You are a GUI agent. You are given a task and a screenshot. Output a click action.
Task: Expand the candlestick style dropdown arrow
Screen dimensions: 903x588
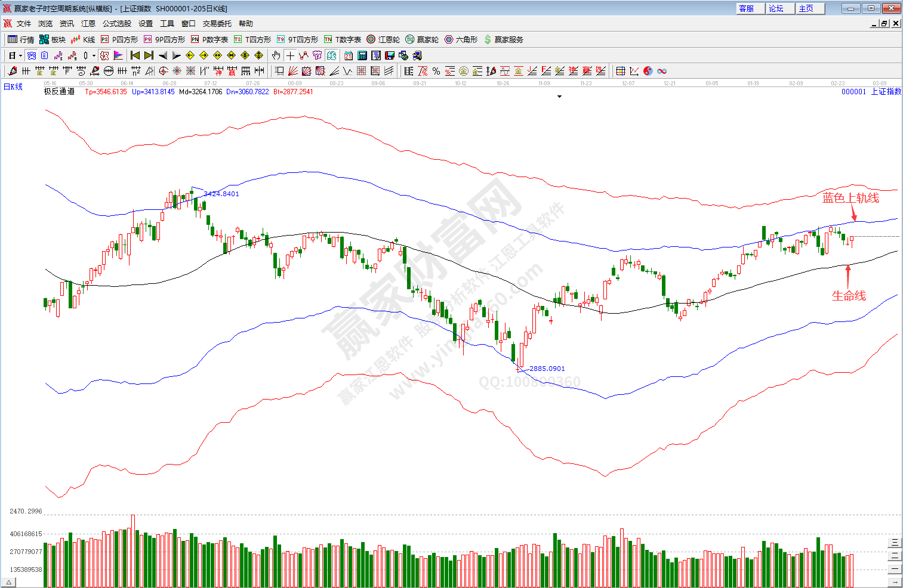tap(94, 56)
